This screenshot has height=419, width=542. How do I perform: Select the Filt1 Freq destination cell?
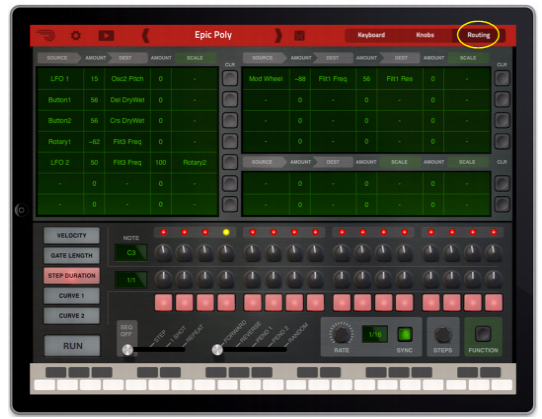tap(333, 79)
